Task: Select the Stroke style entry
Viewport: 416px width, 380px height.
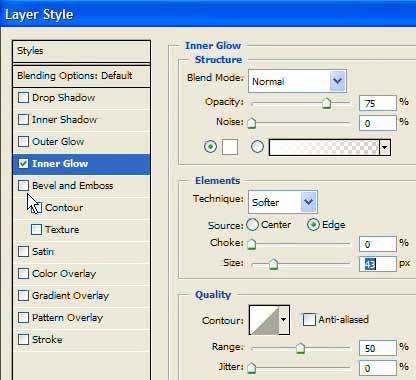Action: [81, 339]
